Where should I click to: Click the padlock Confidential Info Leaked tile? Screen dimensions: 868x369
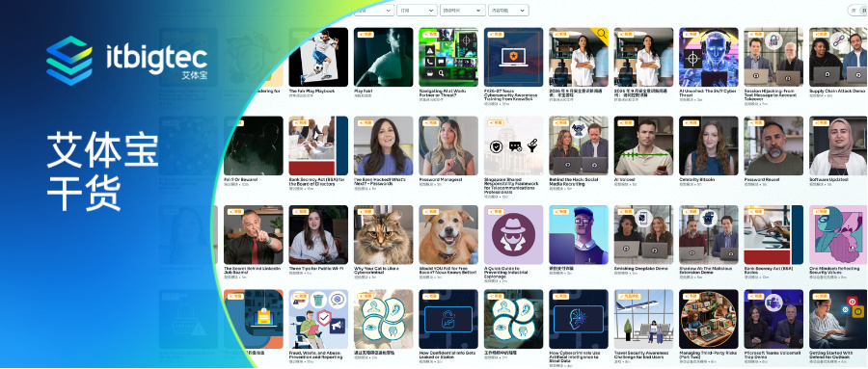pos(448,319)
